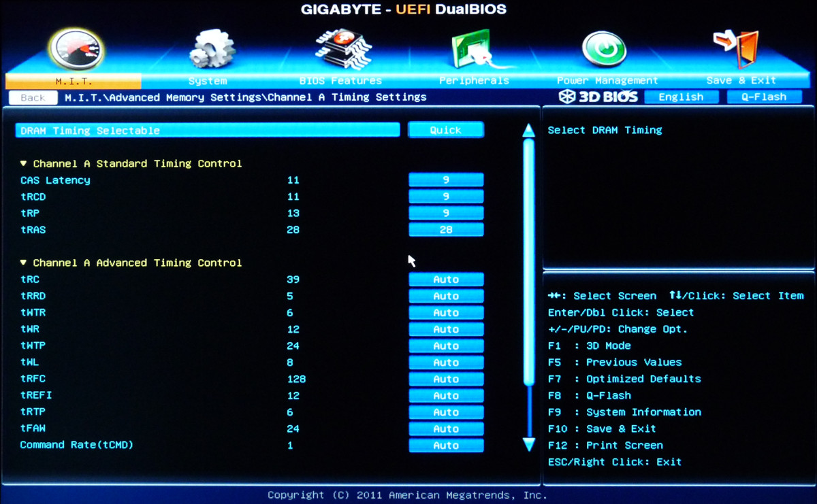
Task: Select the tRRD label
Action: (x=33, y=296)
